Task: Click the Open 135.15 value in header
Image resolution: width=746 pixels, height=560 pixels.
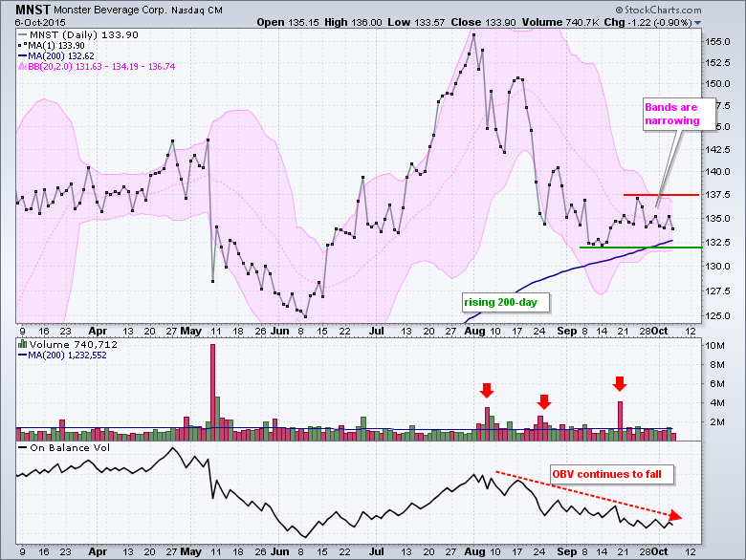Action: [x=288, y=22]
